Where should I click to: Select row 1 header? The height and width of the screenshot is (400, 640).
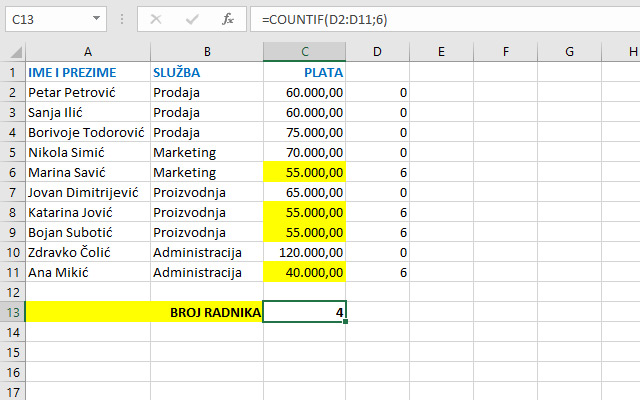coord(12,72)
